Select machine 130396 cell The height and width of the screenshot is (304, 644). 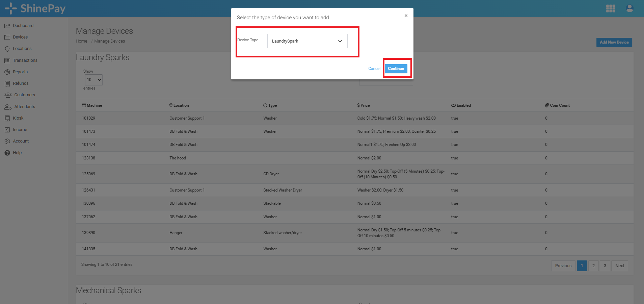[88, 203]
